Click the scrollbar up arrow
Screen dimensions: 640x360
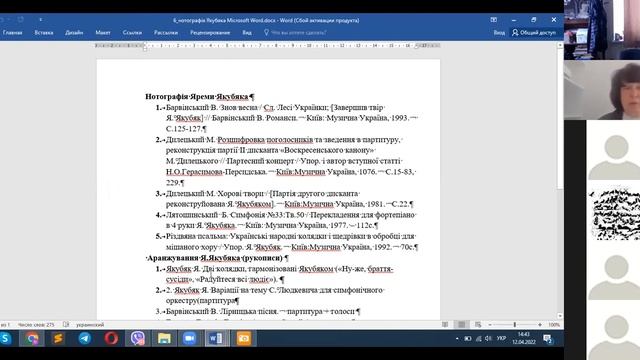[x=560, y=45]
